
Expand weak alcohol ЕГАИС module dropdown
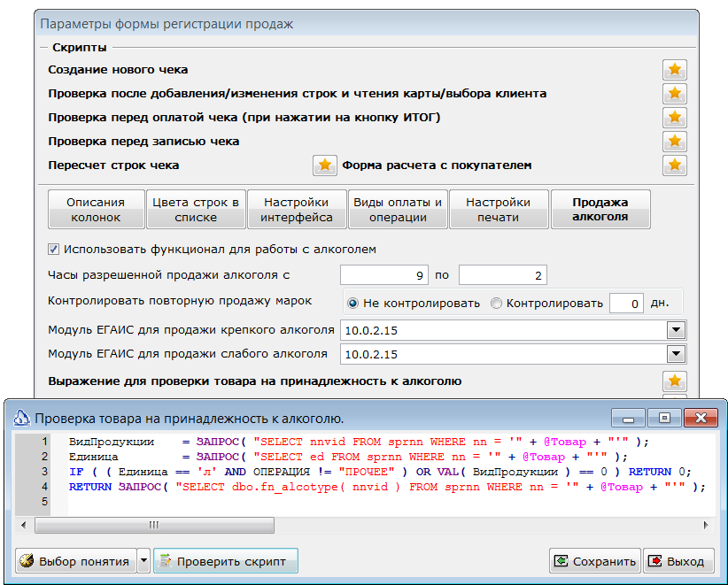pyautogui.click(x=676, y=354)
